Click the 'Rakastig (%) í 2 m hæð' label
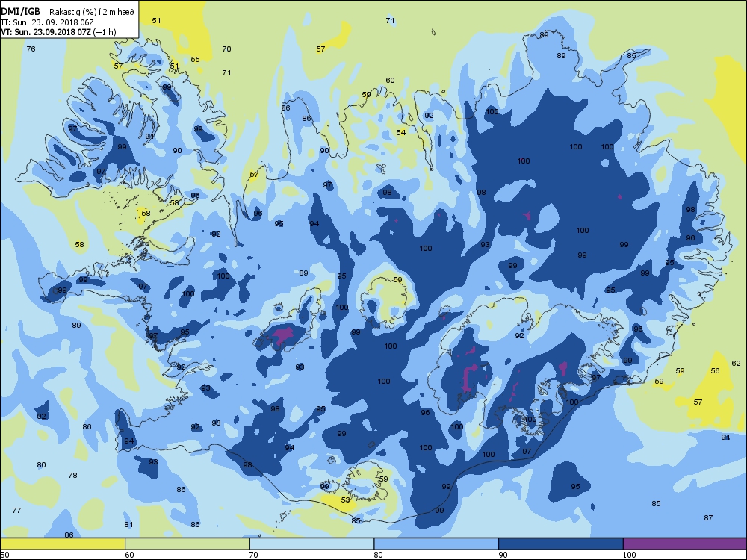This screenshot has width=747, height=560. pyautogui.click(x=90, y=13)
